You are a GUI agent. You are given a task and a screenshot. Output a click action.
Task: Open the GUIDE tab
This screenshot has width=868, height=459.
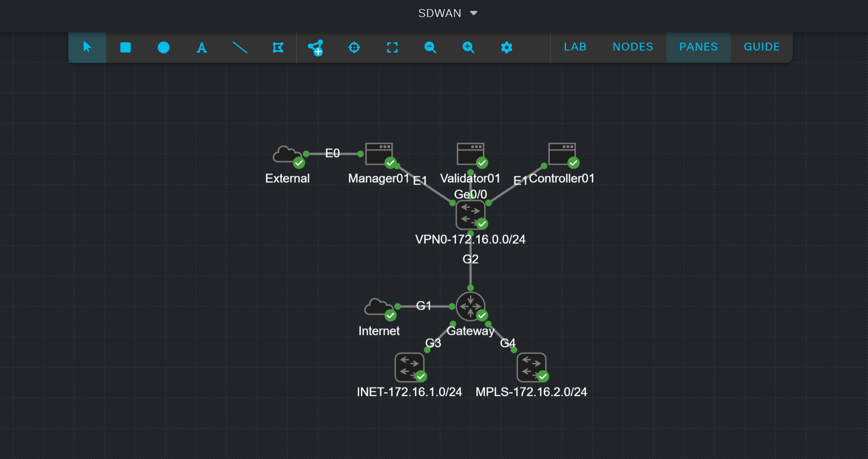[x=762, y=47]
